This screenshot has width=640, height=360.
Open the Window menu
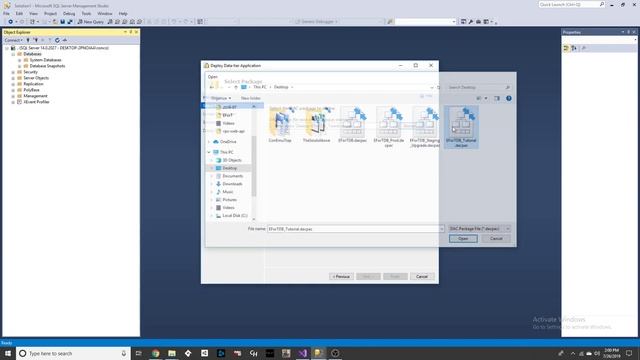tap(105, 13)
